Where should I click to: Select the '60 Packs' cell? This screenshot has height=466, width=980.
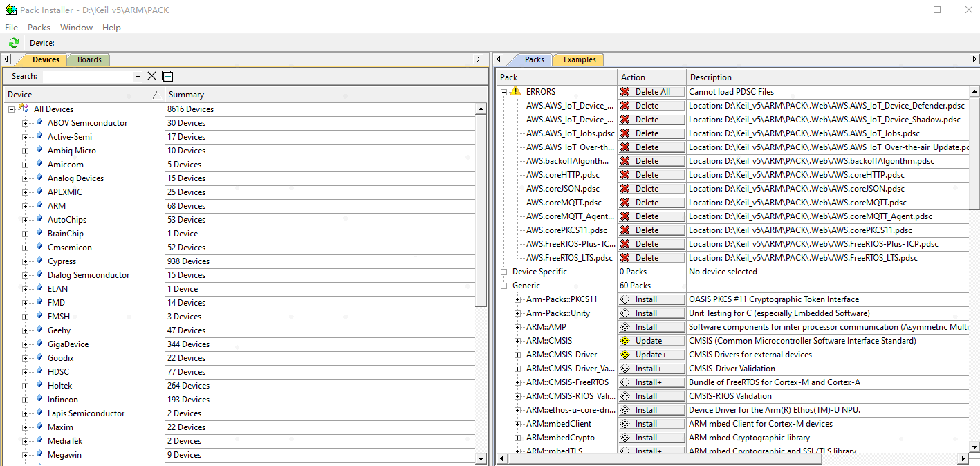pos(635,286)
